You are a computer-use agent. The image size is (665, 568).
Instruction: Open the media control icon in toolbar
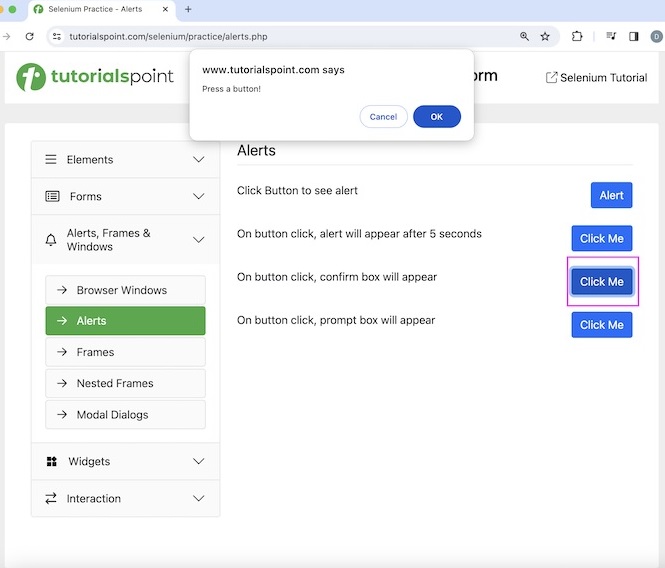coord(611,36)
